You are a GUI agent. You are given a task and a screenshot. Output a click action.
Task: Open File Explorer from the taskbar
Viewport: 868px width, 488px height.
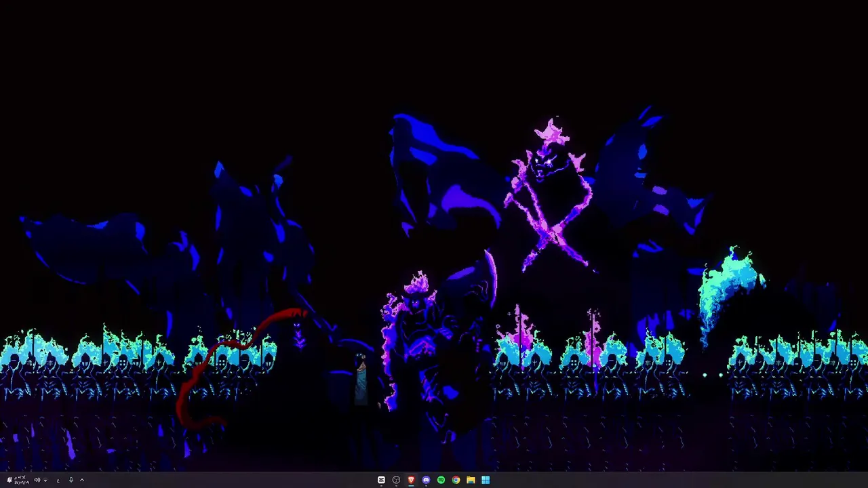(x=471, y=480)
